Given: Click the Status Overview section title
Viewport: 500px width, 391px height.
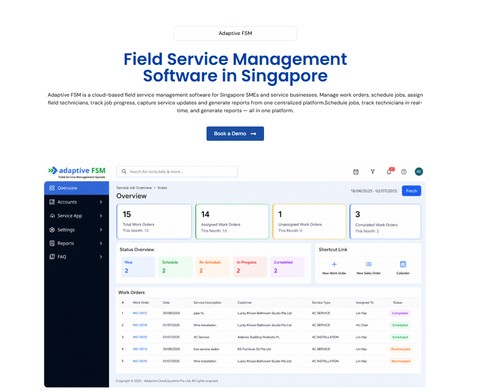Looking at the screenshot, I should tap(137, 249).
